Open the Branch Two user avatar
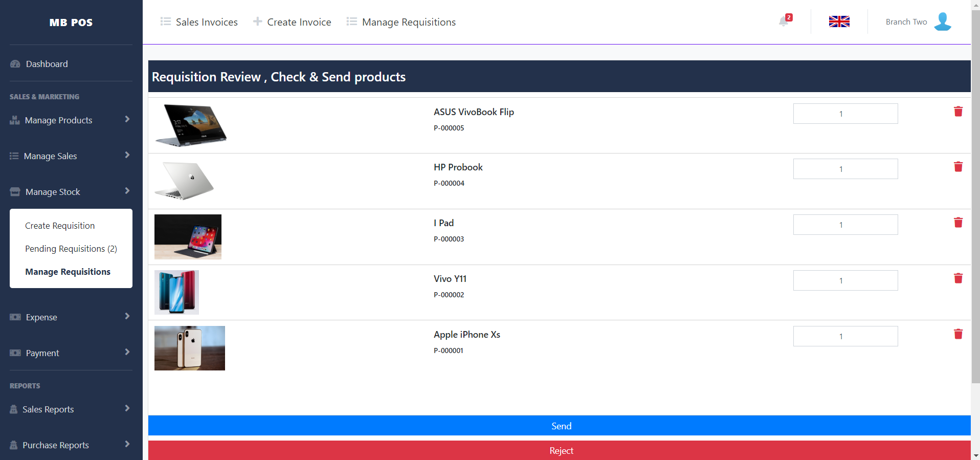The height and width of the screenshot is (460, 980). click(942, 21)
